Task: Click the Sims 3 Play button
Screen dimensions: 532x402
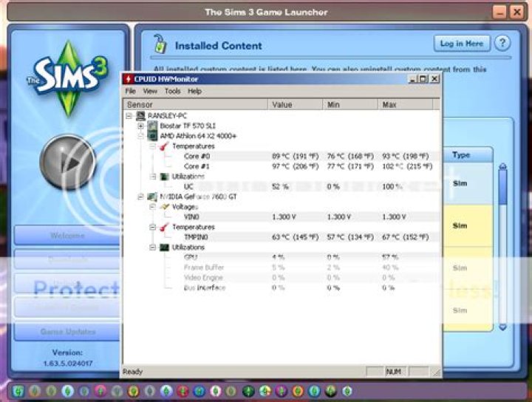Action: [66, 163]
